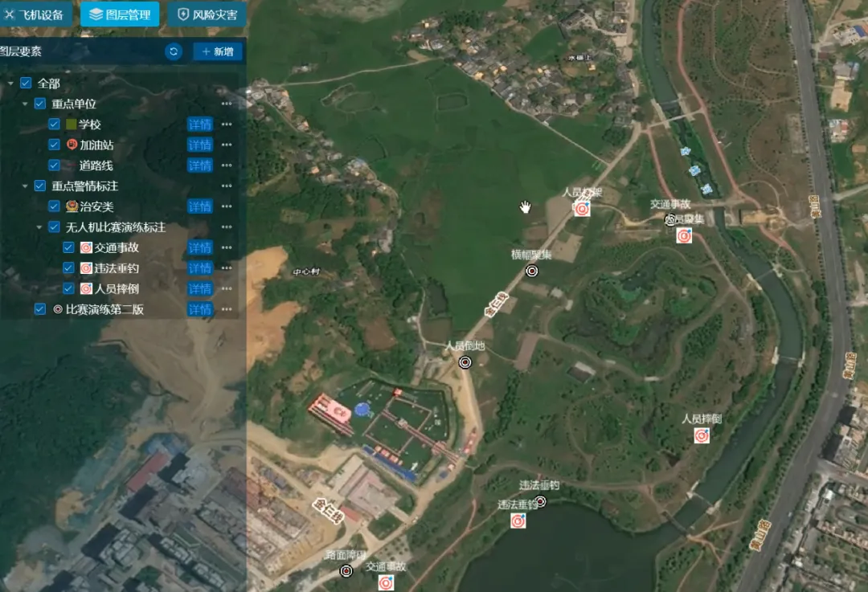The image size is (868, 592).
Task: Open the more-options dots for 重点单位 group
Action: point(227,104)
